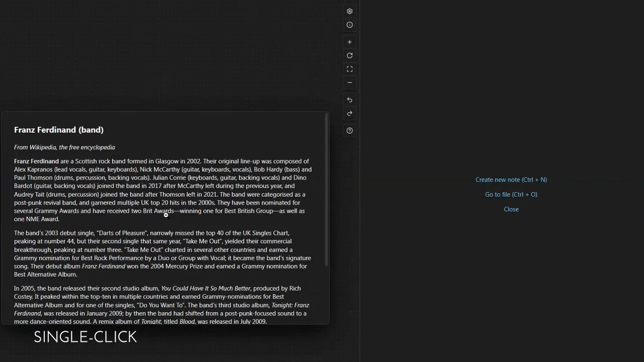Click 'From Wikipedia, the free encyclopedia' line
This screenshot has height=362, width=644.
click(64, 147)
